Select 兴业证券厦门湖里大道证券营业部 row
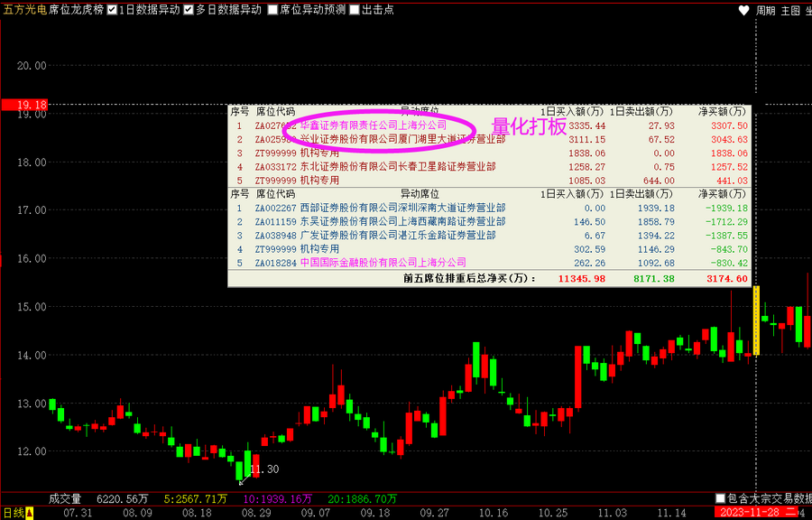The height and width of the screenshot is (520, 812). click(489, 139)
